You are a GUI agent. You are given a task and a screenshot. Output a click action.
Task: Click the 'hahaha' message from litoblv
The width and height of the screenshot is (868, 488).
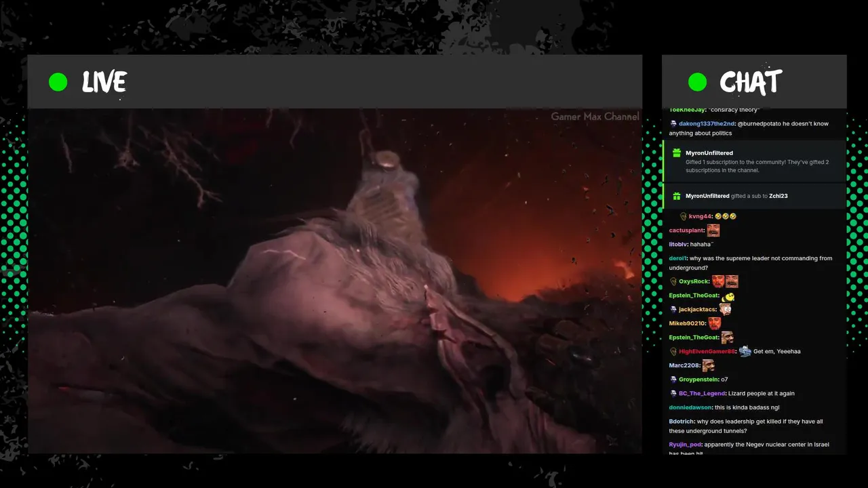[x=702, y=244]
